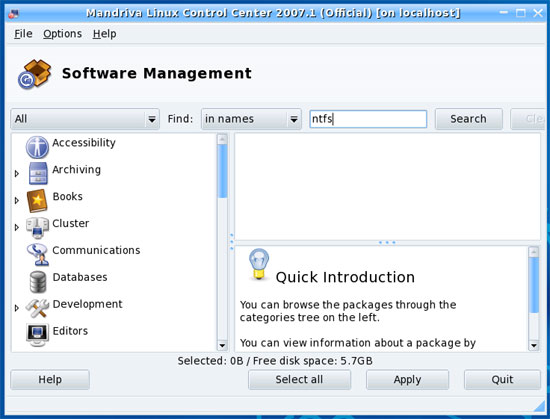Click the Communications category icon
550x419 pixels.
[38, 254]
